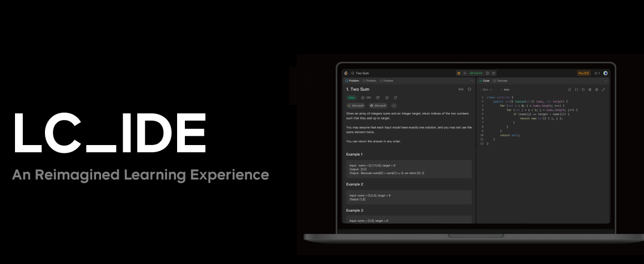Open the user profile avatar
Image resolution: width=644 pixels, height=264 pixels.
tap(606, 73)
